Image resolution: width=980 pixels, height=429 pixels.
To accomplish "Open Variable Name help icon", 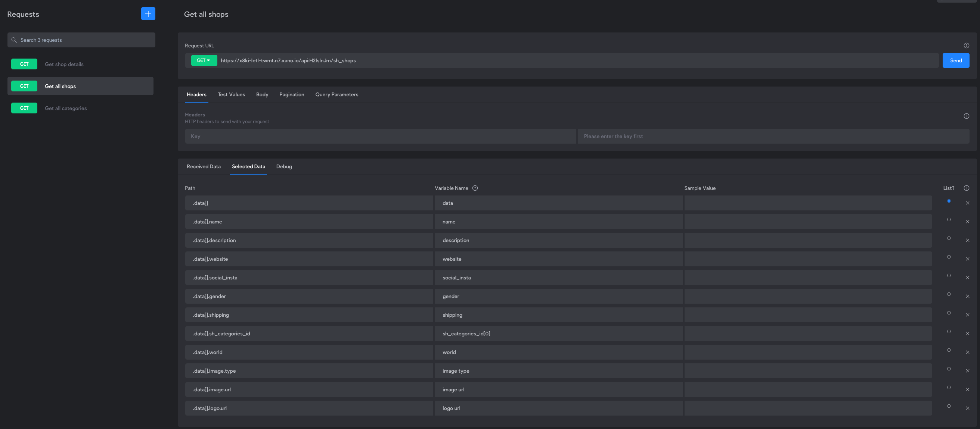I will [x=475, y=188].
